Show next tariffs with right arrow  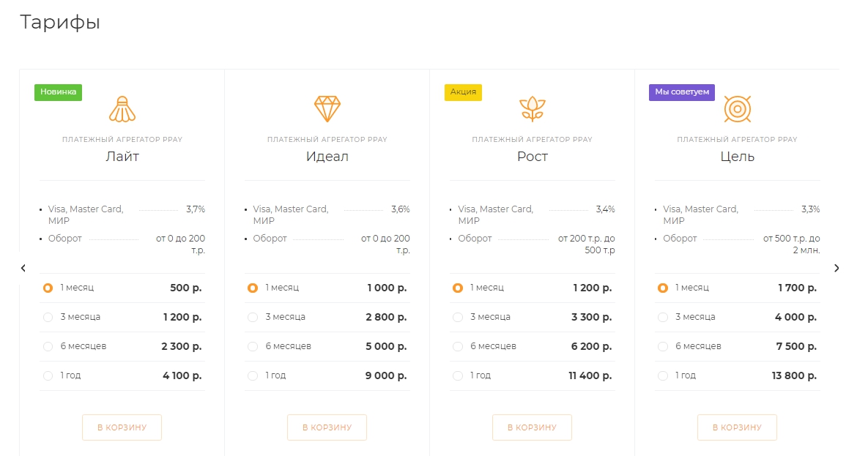[x=837, y=268]
